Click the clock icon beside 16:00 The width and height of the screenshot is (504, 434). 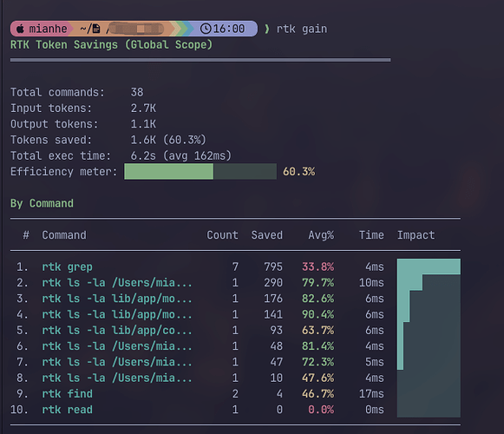pos(206,29)
